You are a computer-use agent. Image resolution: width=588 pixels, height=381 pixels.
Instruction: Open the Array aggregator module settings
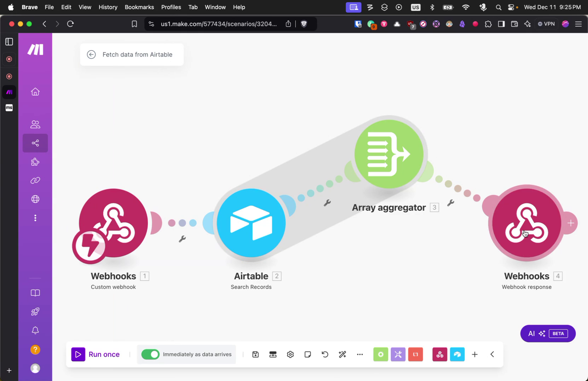389,153
